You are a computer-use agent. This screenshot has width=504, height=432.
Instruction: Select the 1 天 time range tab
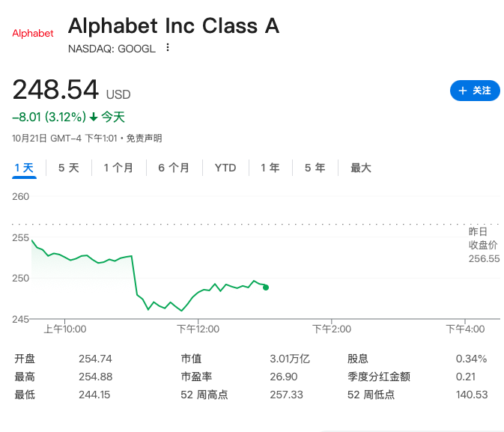tap(25, 168)
